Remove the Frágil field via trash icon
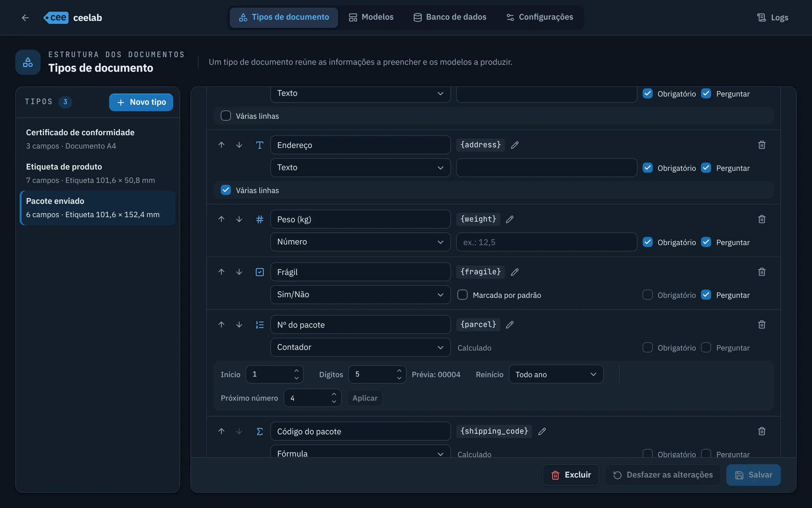 (x=762, y=272)
